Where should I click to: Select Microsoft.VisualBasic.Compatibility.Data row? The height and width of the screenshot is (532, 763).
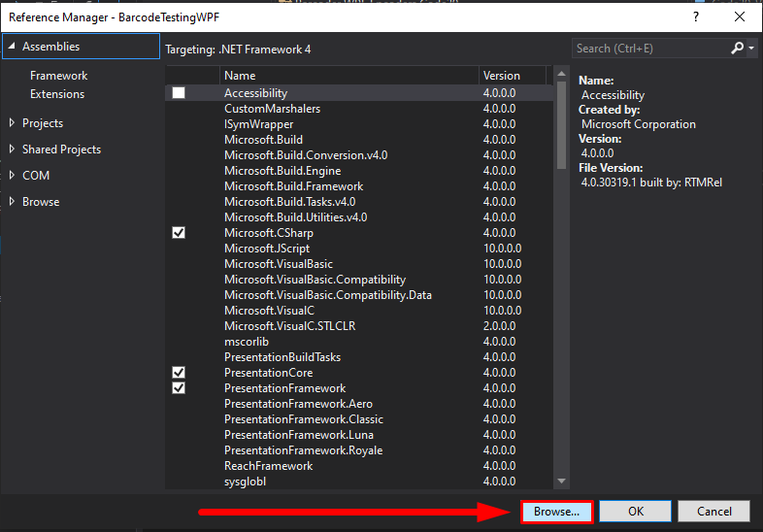359,295
